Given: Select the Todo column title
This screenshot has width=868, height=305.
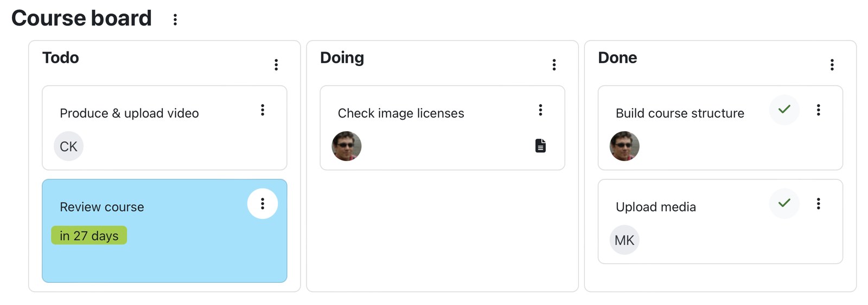Looking at the screenshot, I should 61,57.
